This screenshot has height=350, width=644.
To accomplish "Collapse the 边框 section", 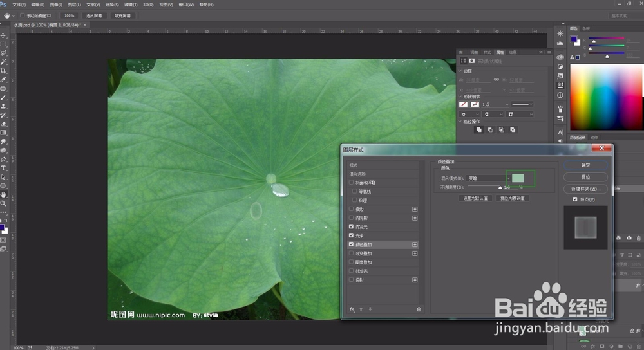I will (460, 71).
